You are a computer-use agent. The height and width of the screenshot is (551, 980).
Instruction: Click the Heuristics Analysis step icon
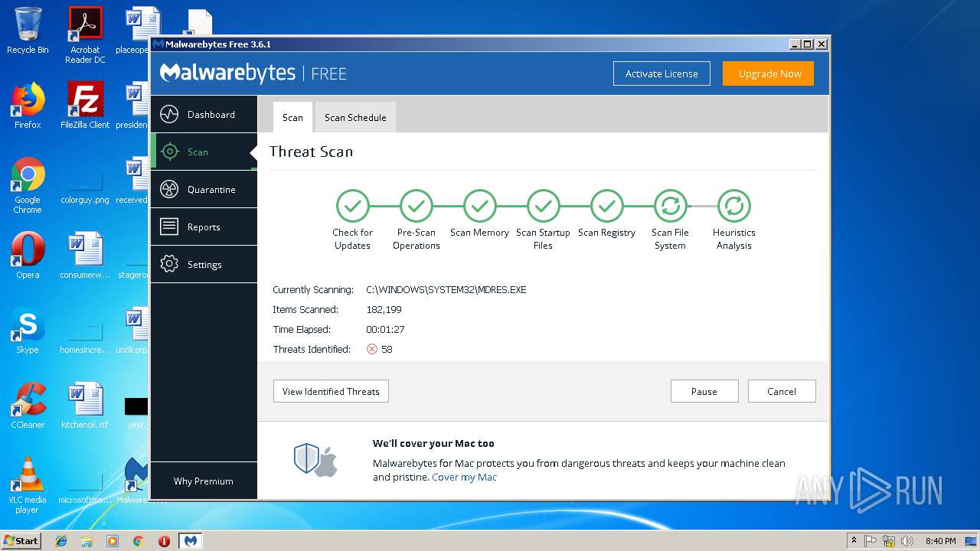point(733,206)
